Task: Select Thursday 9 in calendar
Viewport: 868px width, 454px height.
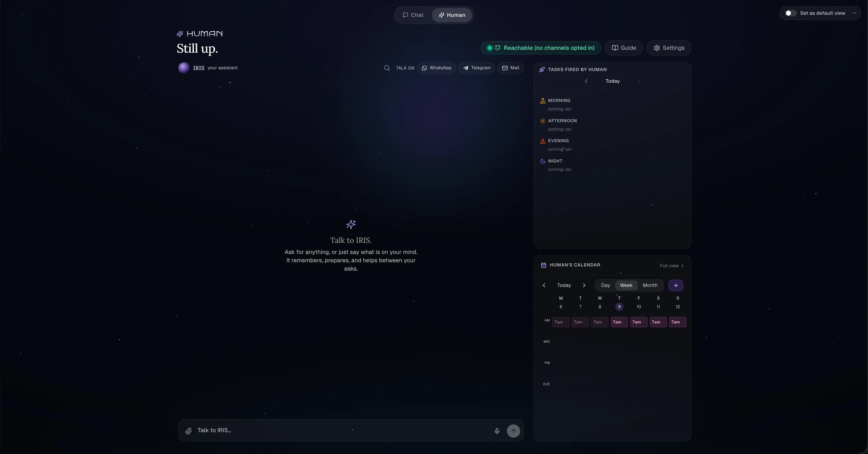Action: pyautogui.click(x=619, y=307)
